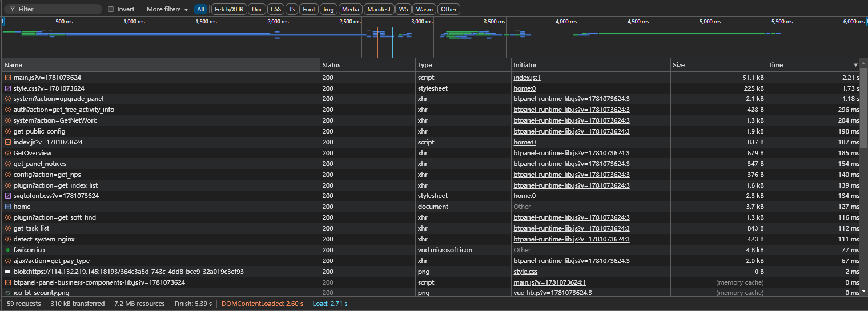Sort by the Name column header

(161, 65)
